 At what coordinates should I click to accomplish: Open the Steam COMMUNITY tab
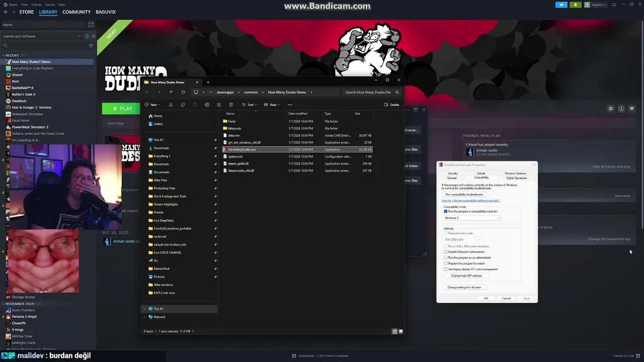(x=76, y=12)
